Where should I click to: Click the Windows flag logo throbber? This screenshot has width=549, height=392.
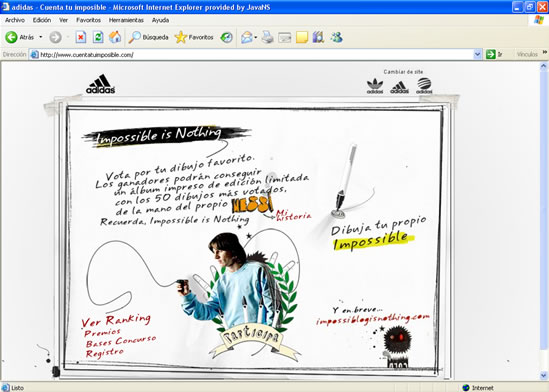click(539, 20)
